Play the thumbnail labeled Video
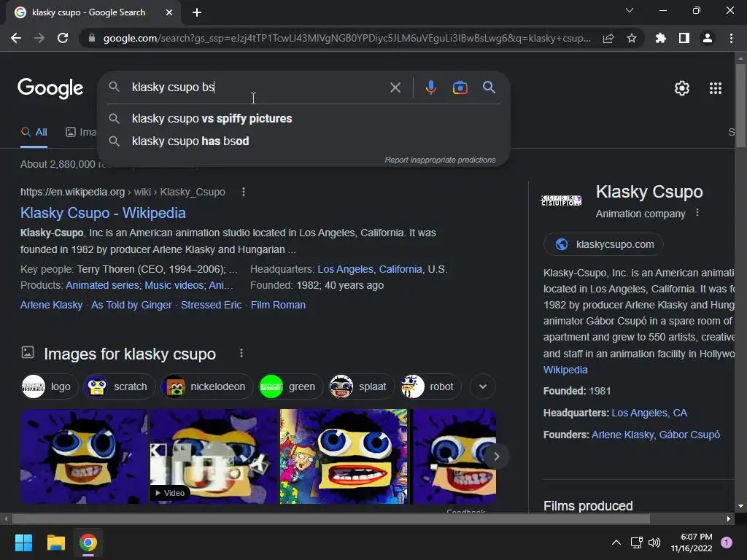Screen dimensions: 747x560 tap(214, 456)
